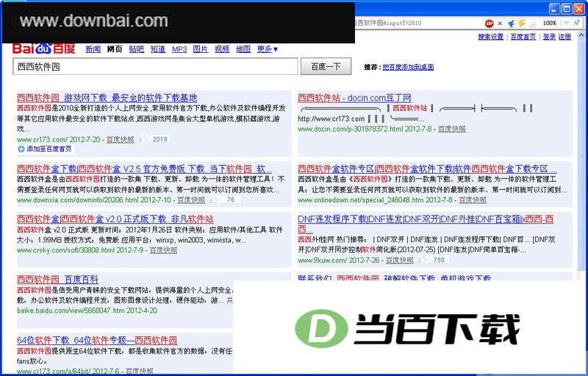This screenshot has width=588, height=376.
Task: Open the 地图 tab
Action: pyautogui.click(x=243, y=49)
